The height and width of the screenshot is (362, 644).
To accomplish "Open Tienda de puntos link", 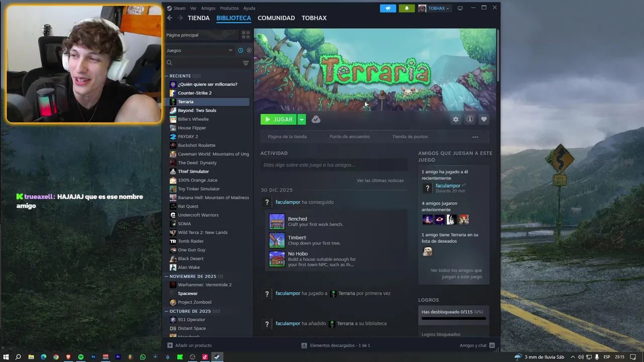I will [410, 137].
